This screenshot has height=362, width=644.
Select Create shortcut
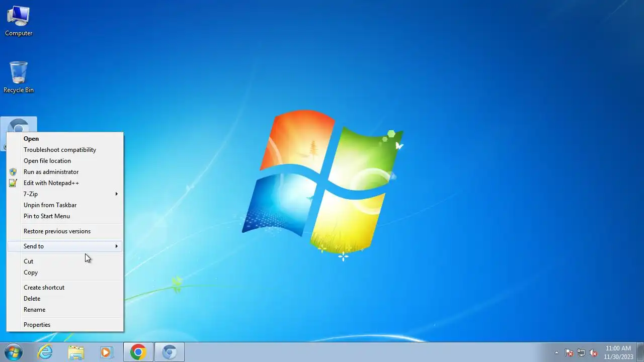point(65,288)
